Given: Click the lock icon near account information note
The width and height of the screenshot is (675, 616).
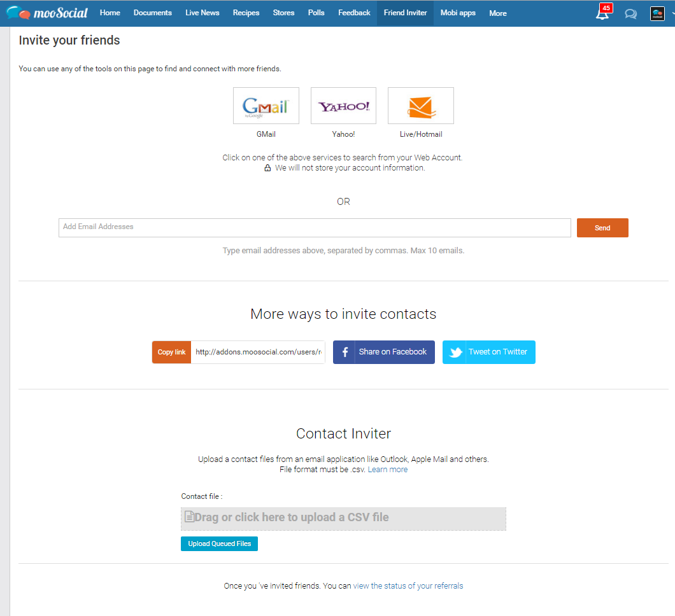Looking at the screenshot, I should [267, 168].
